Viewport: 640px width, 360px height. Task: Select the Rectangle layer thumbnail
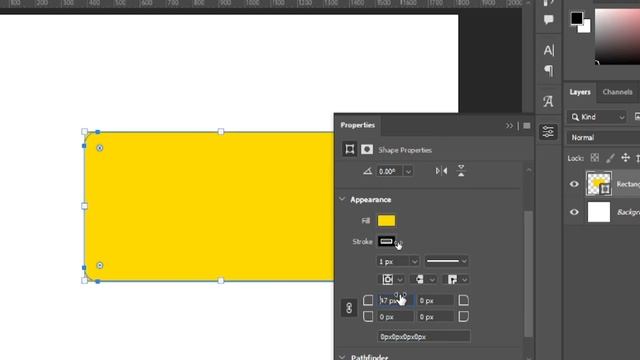(x=599, y=184)
